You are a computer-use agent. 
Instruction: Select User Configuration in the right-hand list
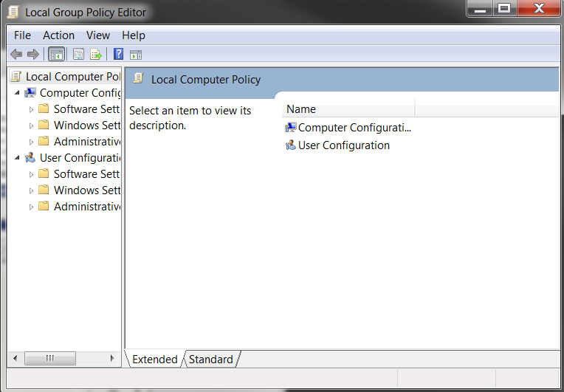tap(343, 145)
